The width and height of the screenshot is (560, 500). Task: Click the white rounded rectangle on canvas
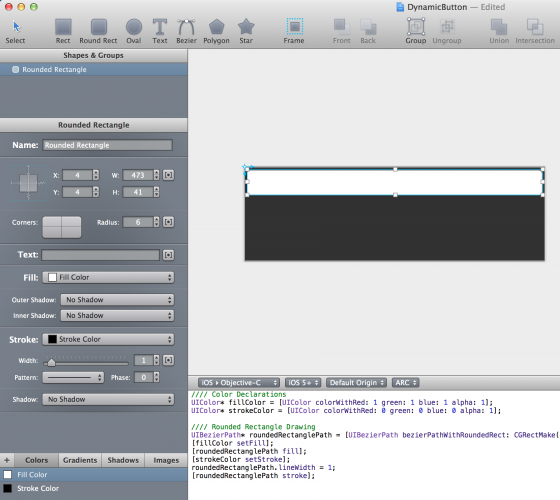[395, 182]
